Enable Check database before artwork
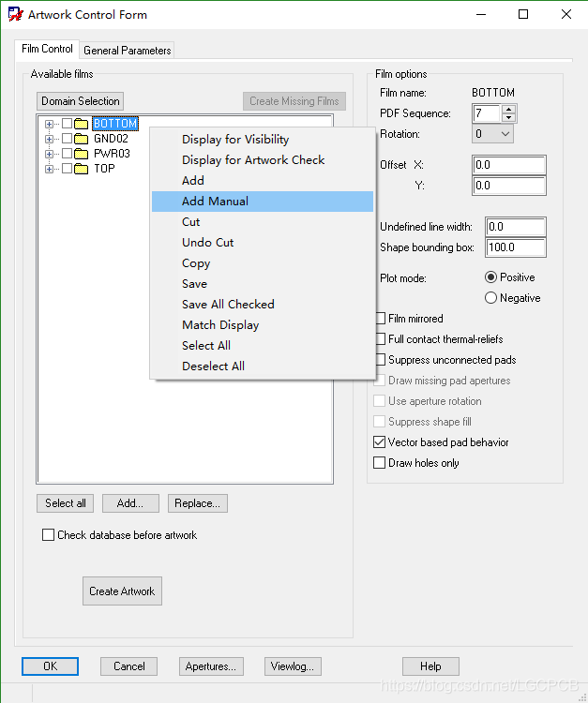This screenshot has height=703, width=588. point(48,535)
